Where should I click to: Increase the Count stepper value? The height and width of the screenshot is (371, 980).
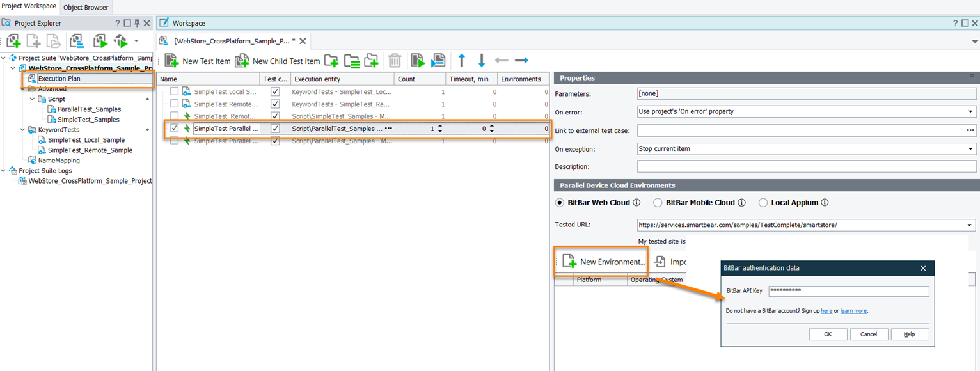[440, 126]
